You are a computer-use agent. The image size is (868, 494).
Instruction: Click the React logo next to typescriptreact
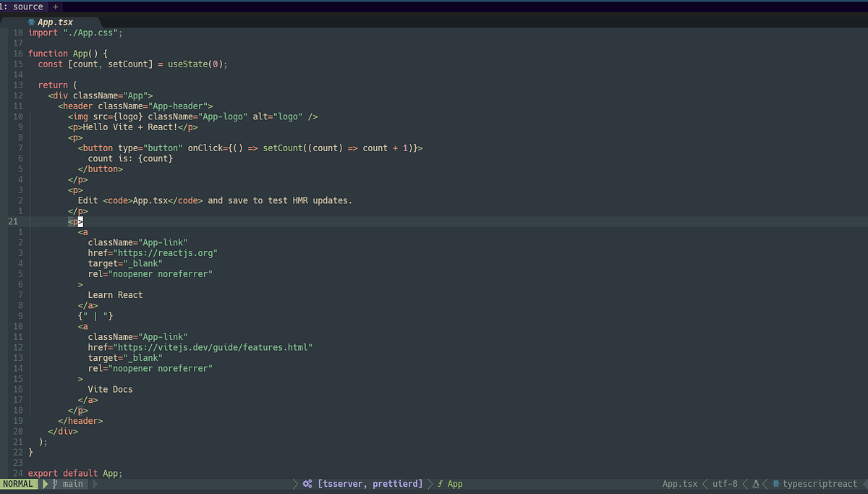click(x=775, y=483)
